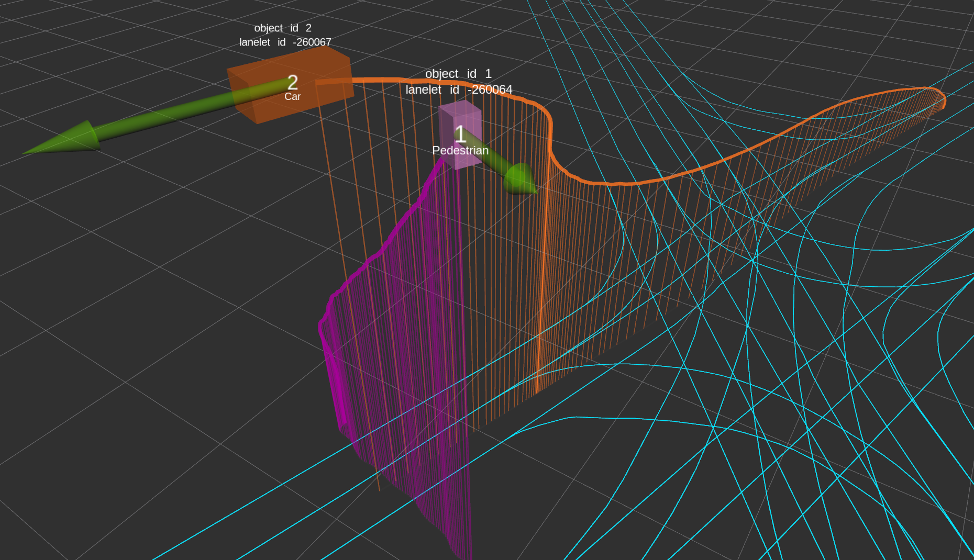Click the top face of the Pedestrian box

(460, 107)
